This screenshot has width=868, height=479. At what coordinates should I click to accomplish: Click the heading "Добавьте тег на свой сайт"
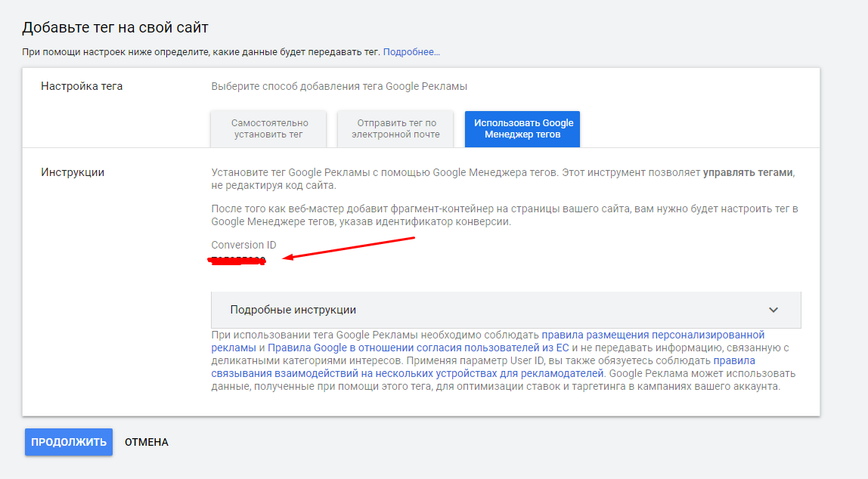coord(115,28)
